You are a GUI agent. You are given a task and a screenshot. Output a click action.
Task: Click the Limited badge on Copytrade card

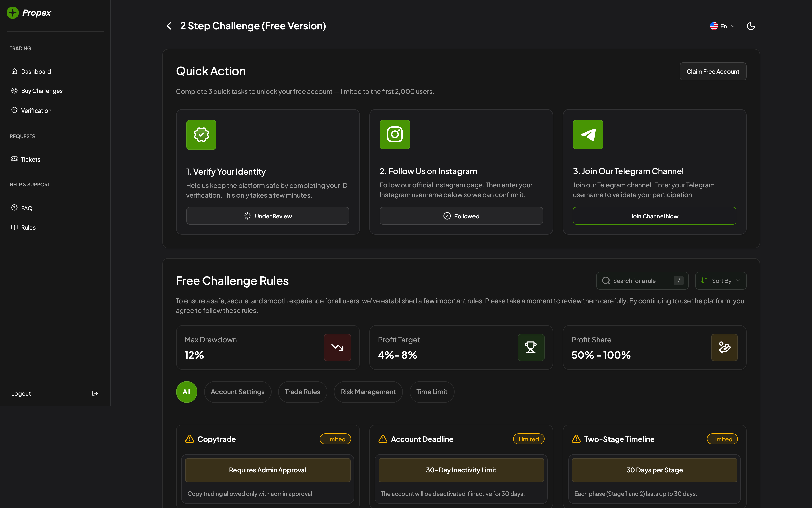pos(335,439)
